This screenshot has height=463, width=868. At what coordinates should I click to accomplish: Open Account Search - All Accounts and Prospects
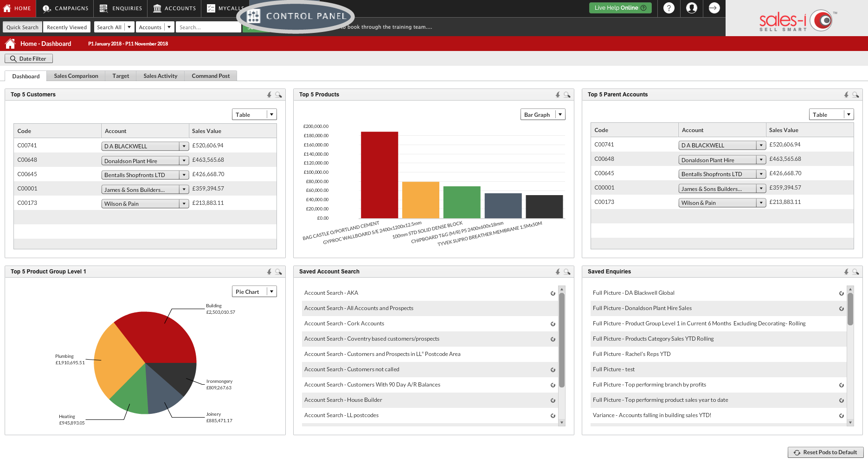click(x=359, y=308)
